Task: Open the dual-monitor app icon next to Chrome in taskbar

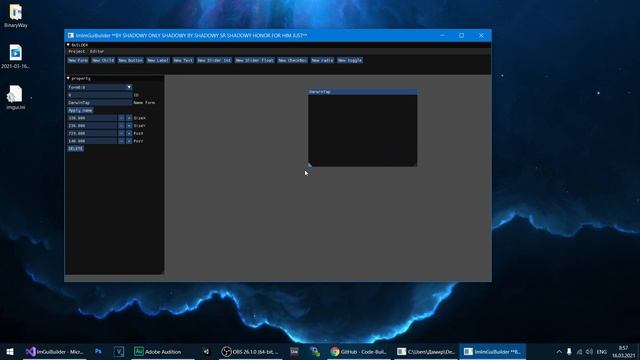Action: point(315,351)
